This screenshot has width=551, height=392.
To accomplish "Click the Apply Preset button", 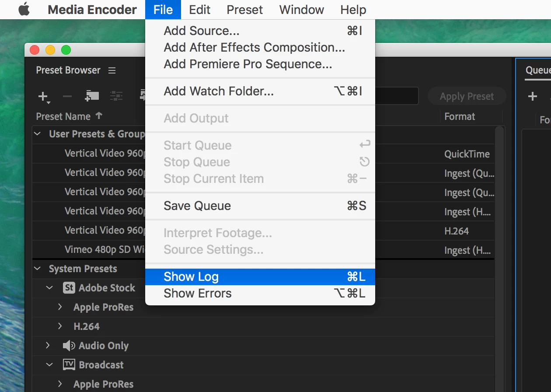I will click(x=467, y=96).
